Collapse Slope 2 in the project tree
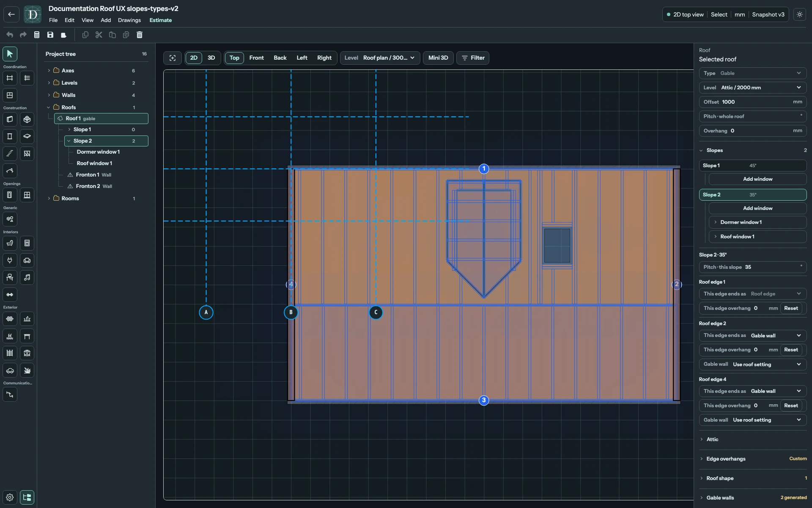The width and height of the screenshot is (812, 508). coord(69,141)
